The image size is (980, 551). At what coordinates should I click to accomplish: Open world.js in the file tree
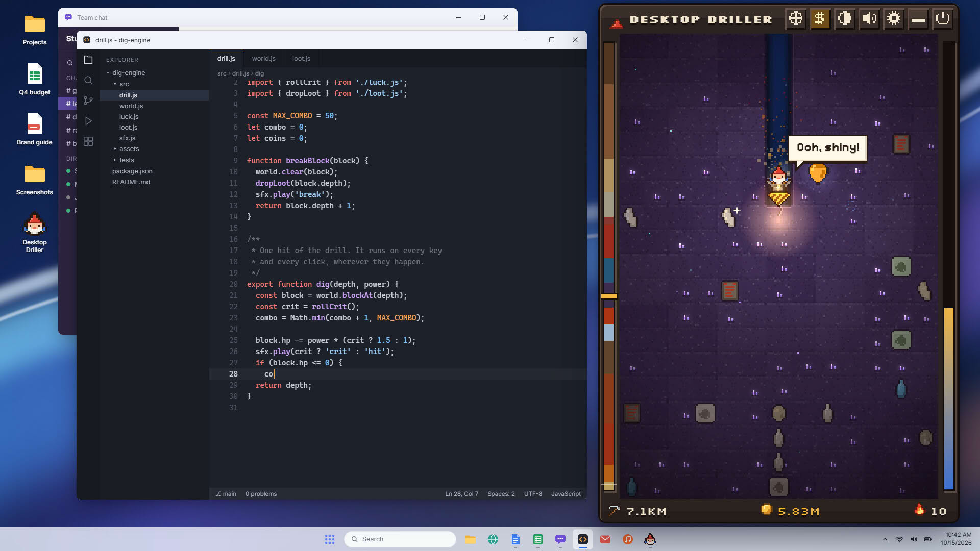coord(155,106)
